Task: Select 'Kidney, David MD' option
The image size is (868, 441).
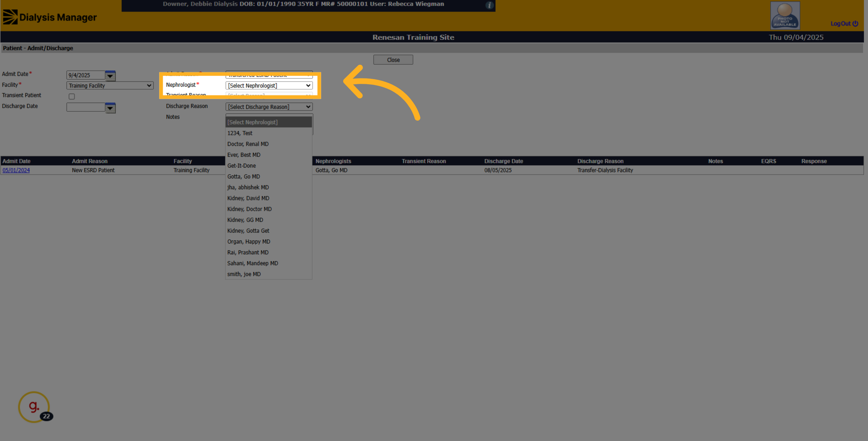Action: point(269,198)
